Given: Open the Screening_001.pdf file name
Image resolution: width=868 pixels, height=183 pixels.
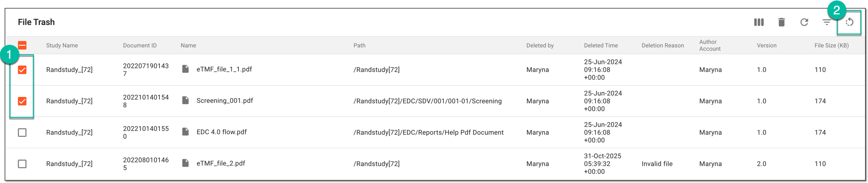Looking at the screenshot, I should (x=225, y=101).
